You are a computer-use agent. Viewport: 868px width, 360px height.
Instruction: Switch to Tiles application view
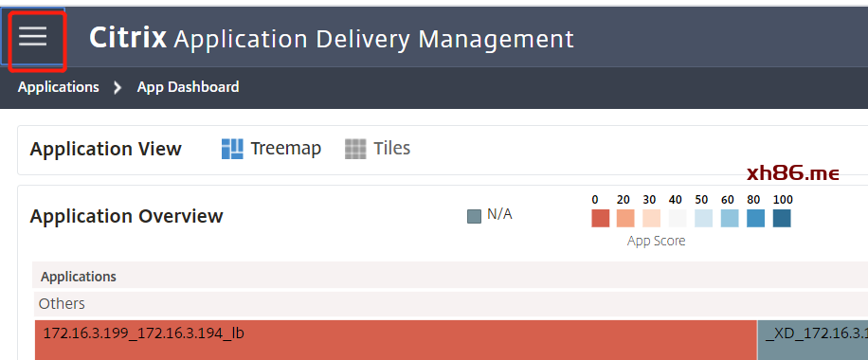[377, 149]
